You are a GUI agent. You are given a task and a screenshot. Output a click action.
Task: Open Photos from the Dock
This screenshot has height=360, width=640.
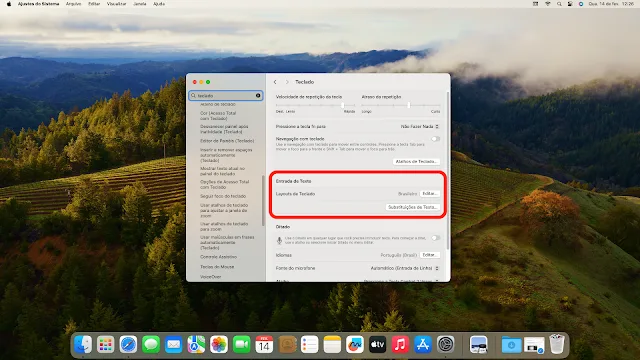219,344
